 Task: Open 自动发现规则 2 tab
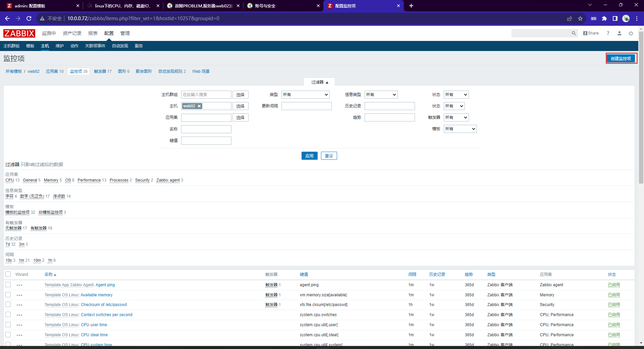point(172,71)
